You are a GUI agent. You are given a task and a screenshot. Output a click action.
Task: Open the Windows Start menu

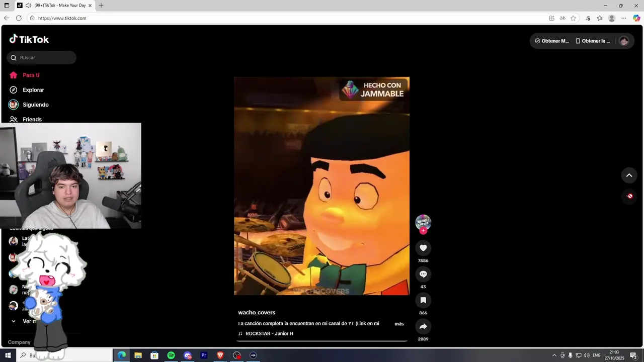[8, 355]
